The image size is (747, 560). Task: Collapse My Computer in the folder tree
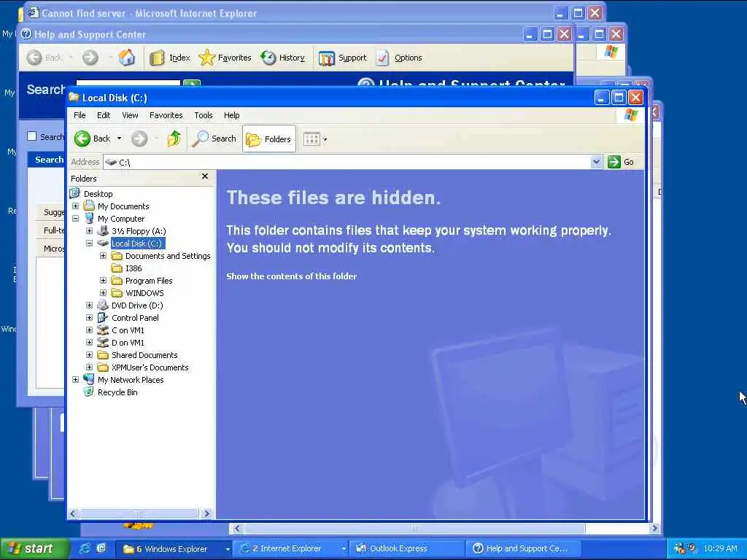click(75, 219)
